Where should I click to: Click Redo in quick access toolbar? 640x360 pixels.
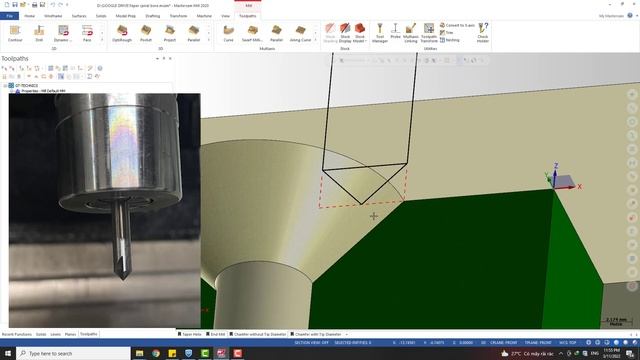point(61,4)
